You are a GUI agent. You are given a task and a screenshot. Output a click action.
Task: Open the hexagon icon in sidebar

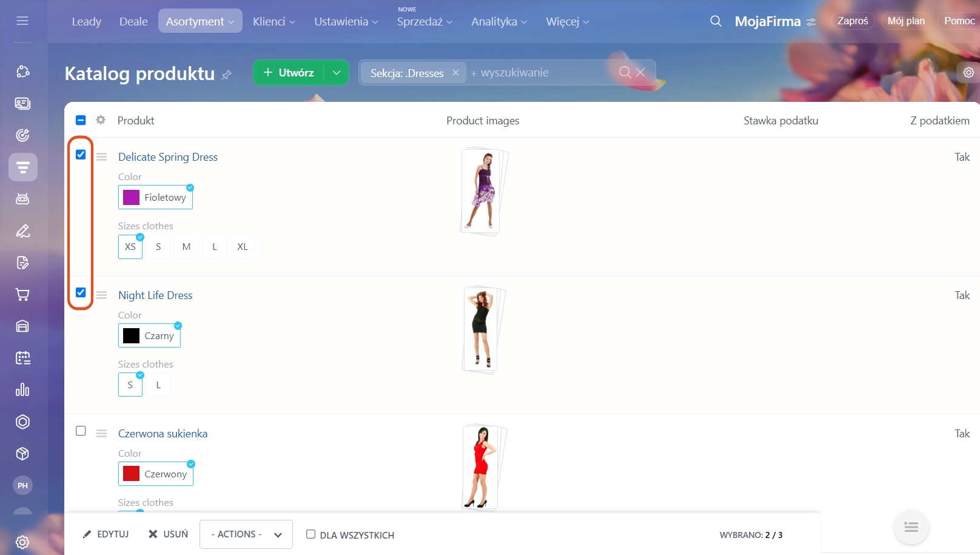coord(22,422)
